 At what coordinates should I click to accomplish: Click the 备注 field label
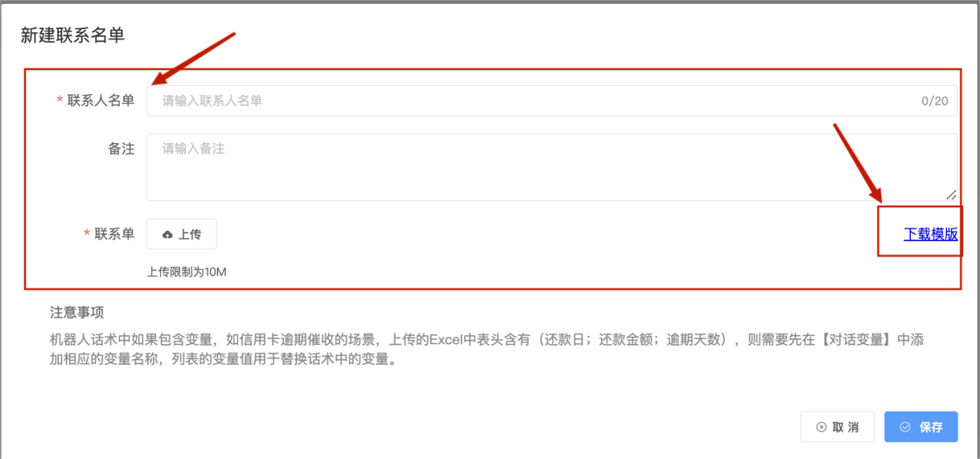pyautogui.click(x=121, y=149)
